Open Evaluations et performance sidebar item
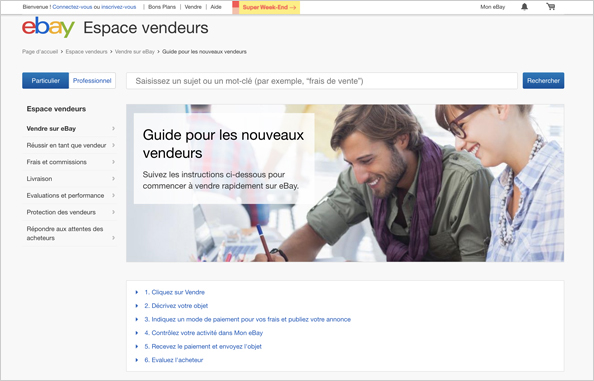Screen dimensions: 594x381 point(65,195)
